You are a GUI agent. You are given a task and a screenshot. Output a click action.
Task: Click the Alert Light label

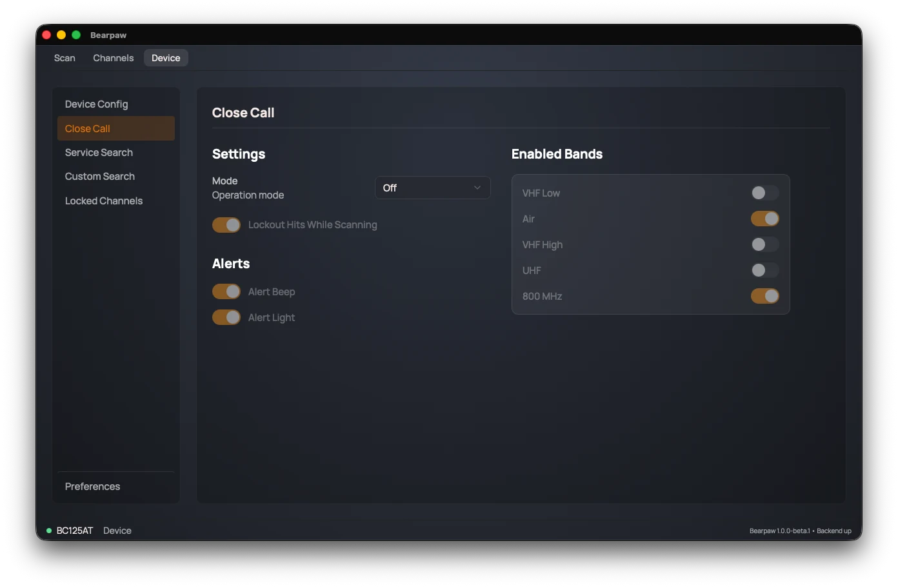point(272,317)
